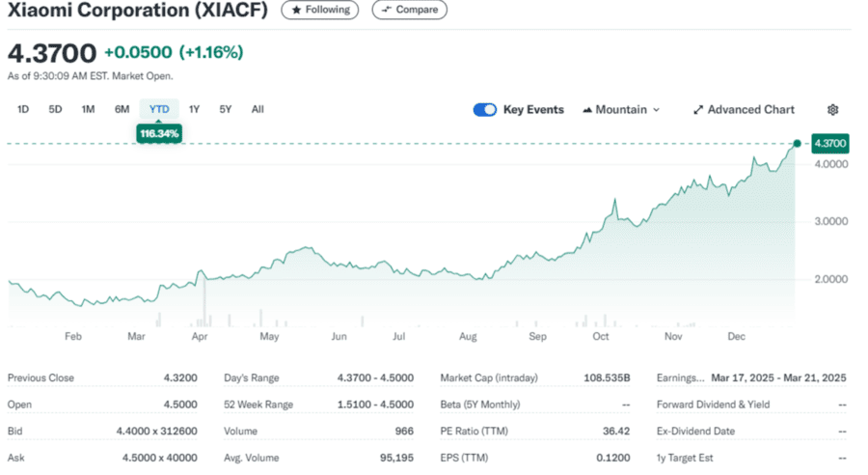Click the star icon in Following button
Image resolution: width=868 pixels, height=475 pixels.
point(296,10)
